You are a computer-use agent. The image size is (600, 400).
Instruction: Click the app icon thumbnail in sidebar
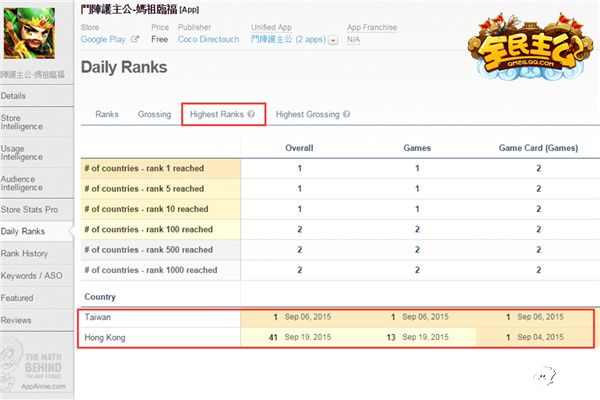(x=29, y=33)
